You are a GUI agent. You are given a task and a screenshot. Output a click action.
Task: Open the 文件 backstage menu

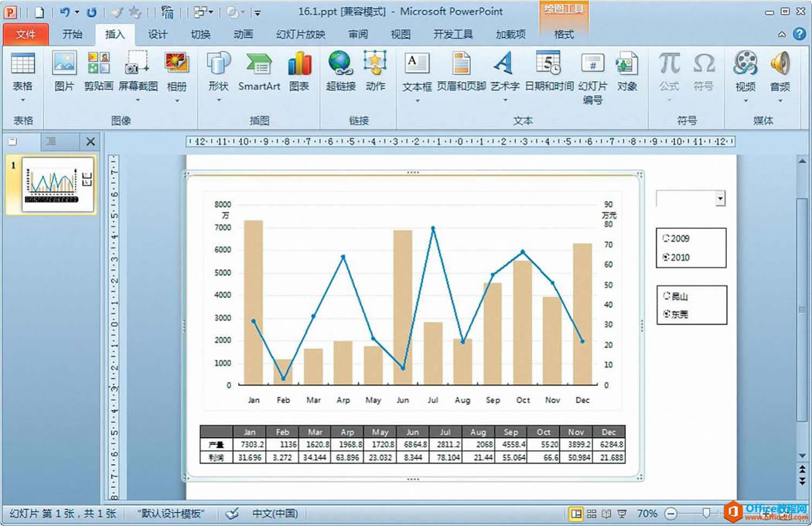[26, 34]
